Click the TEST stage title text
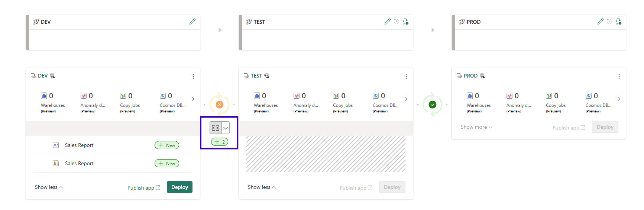Viewport: 644px width, 210px height. click(x=259, y=22)
